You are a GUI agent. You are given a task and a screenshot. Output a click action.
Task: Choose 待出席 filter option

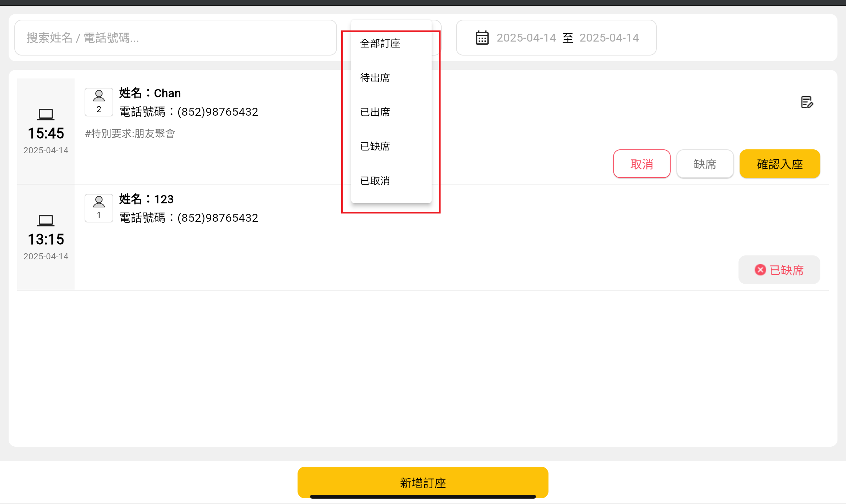pyautogui.click(x=375, y=78)
